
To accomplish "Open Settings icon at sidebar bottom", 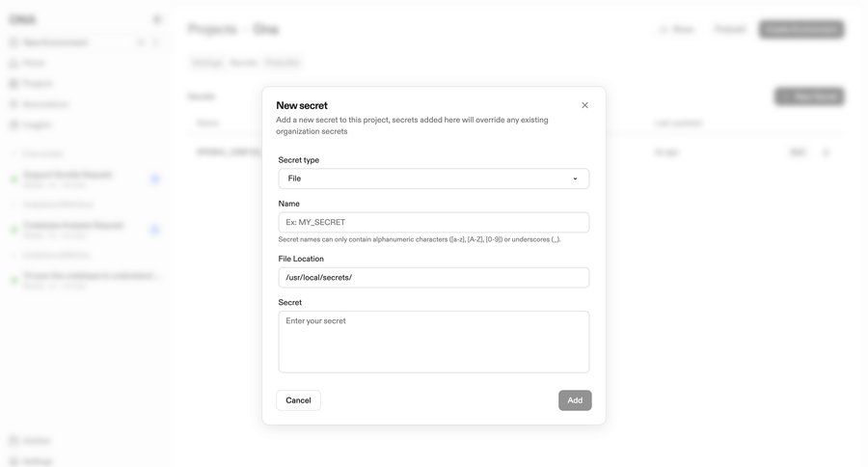I will (14, 461).
